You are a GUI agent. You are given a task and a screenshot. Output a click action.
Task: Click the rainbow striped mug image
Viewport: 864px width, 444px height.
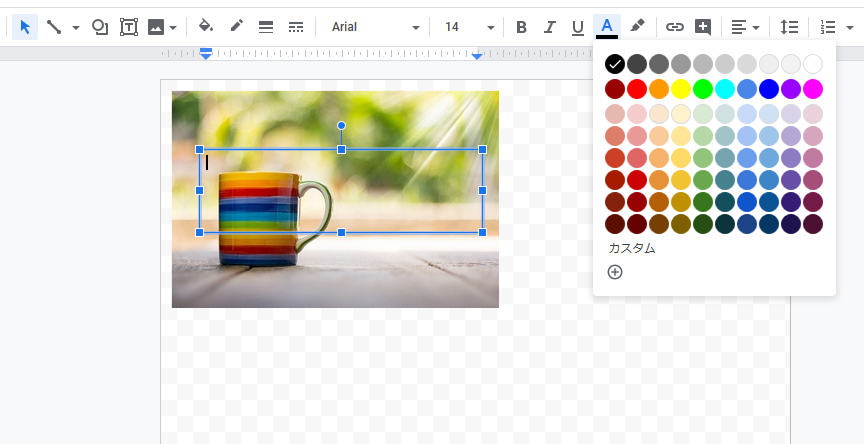(276, 219)
